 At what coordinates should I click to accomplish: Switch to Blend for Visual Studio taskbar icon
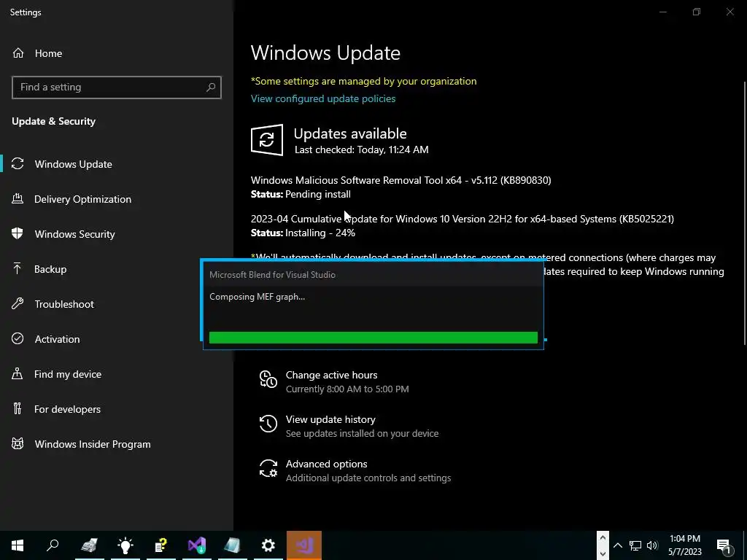(x=304, y=545)
